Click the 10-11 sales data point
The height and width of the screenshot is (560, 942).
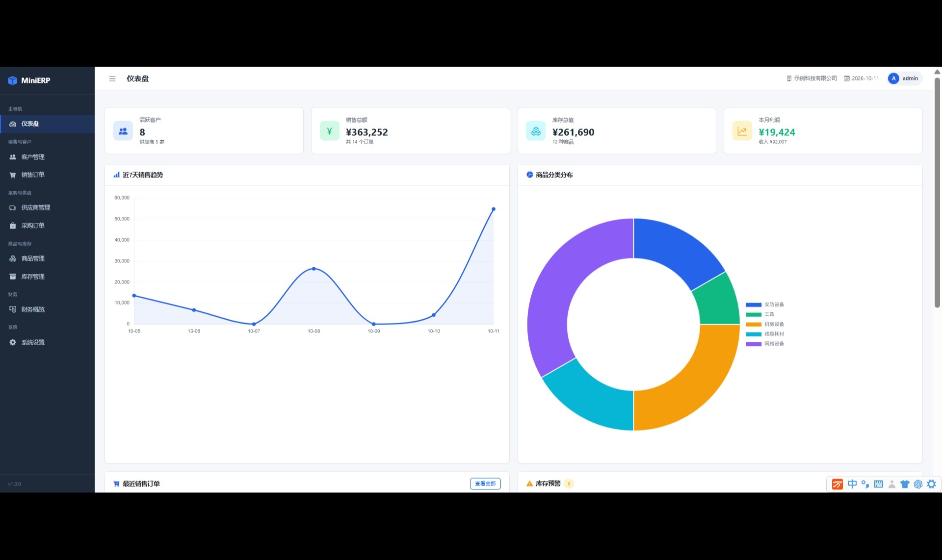pos(494,209)
